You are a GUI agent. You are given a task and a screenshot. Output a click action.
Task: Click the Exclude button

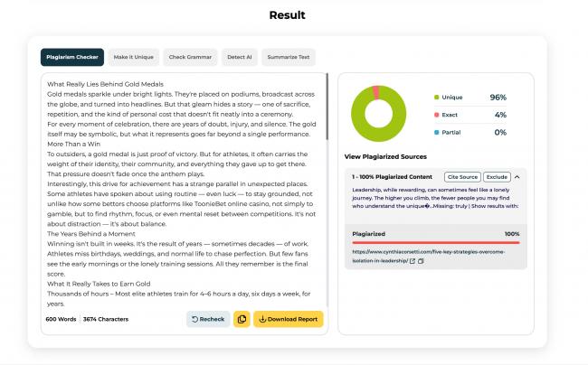pyautogui.click(x=497, y=177)
